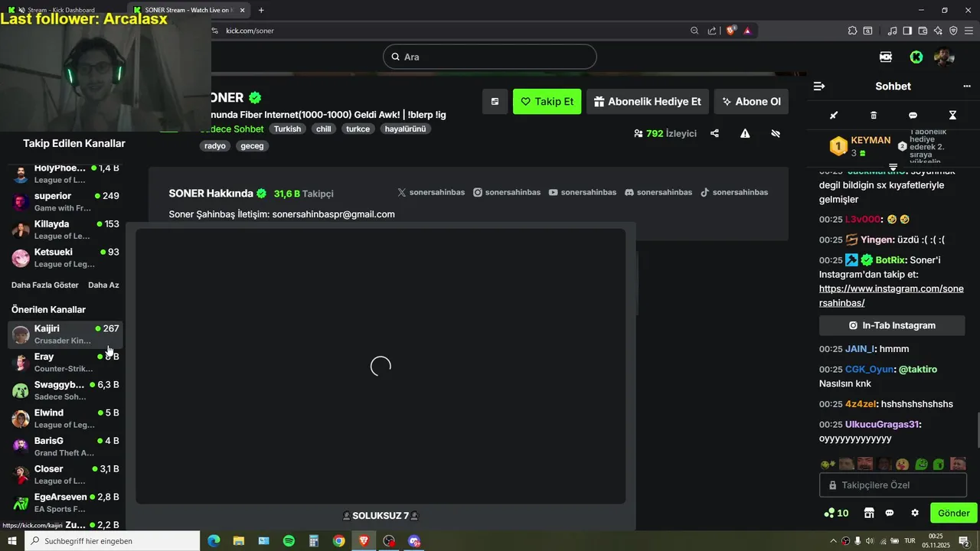Viewport: 980px width, 551px height.
Task: Open the Kaijiri recommended channel
Action: click(x=65, y=334)
